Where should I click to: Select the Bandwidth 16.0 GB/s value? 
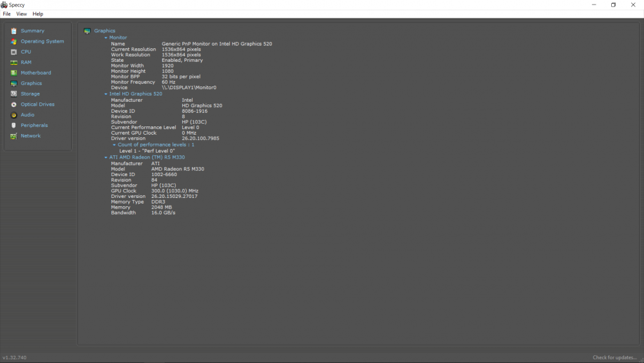[163, 213]
